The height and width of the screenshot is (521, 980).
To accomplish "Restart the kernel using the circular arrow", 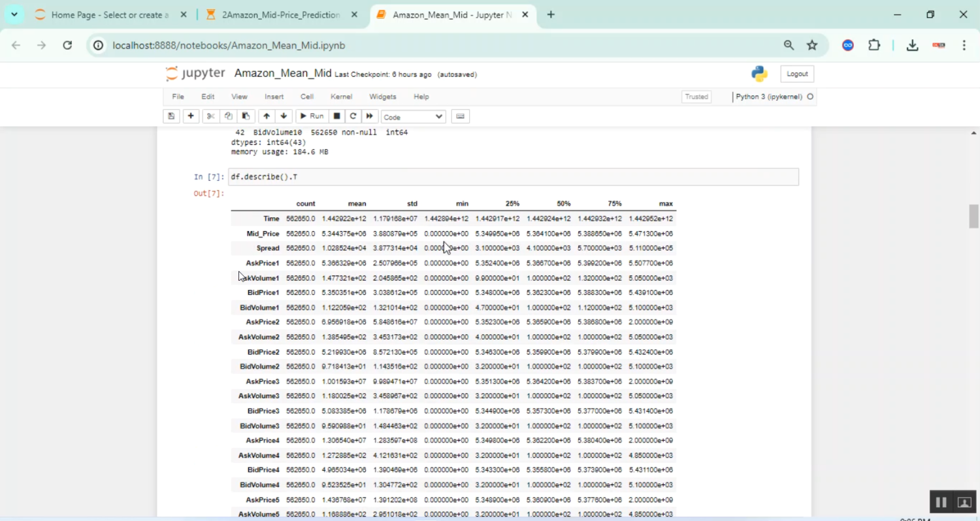I will (353, 116).
